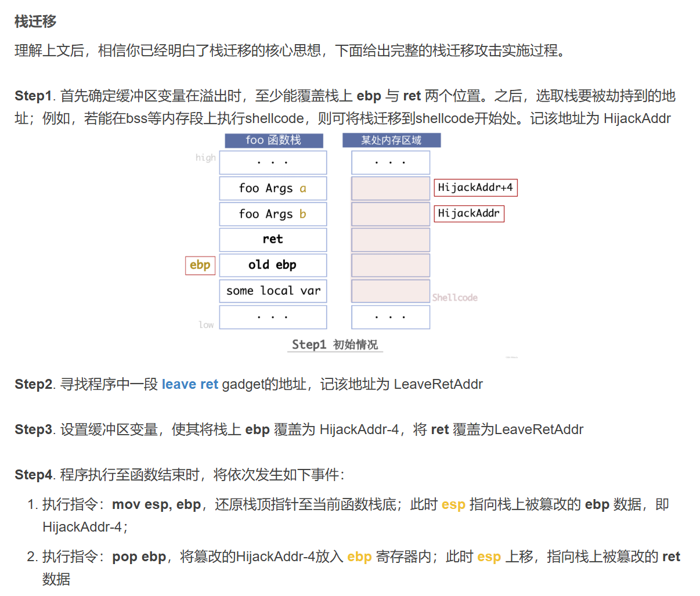Click the "ret" cell in the stack diagram

point(273,239)
